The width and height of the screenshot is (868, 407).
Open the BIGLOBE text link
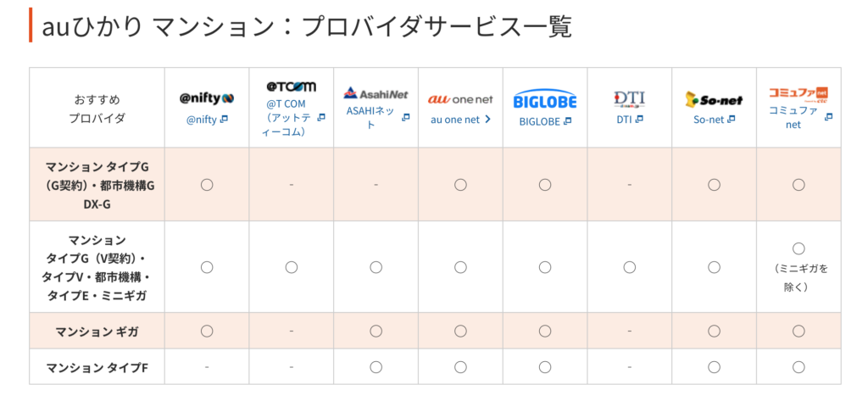(540, 120)
